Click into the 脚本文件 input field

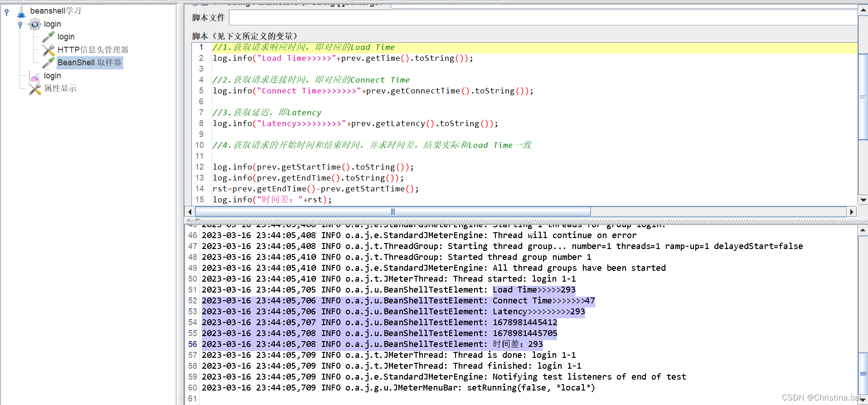[543, 18]
